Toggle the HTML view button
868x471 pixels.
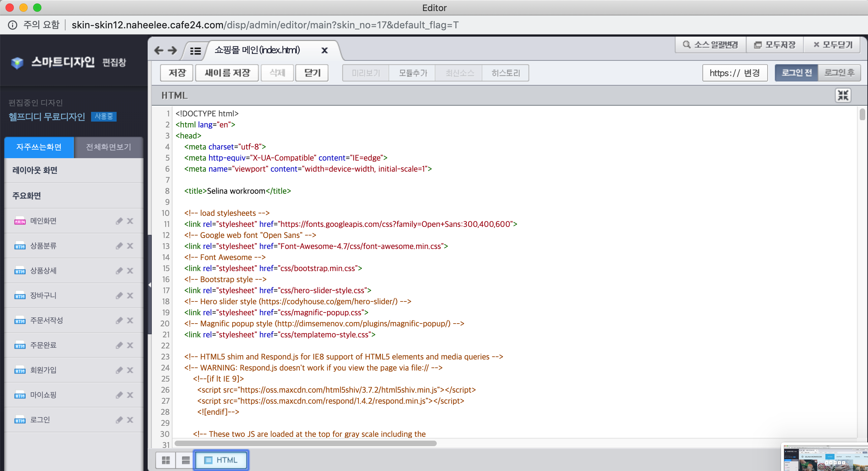coord(221,460)
